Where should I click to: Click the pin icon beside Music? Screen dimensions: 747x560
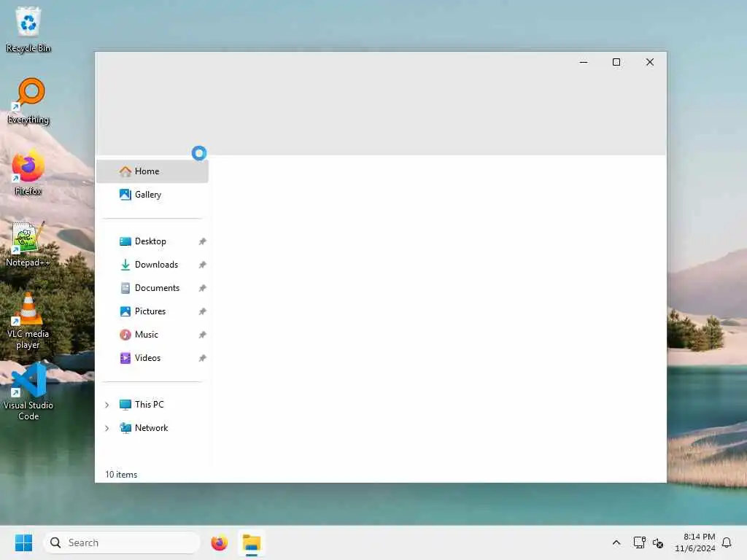(x=203, y=335)
